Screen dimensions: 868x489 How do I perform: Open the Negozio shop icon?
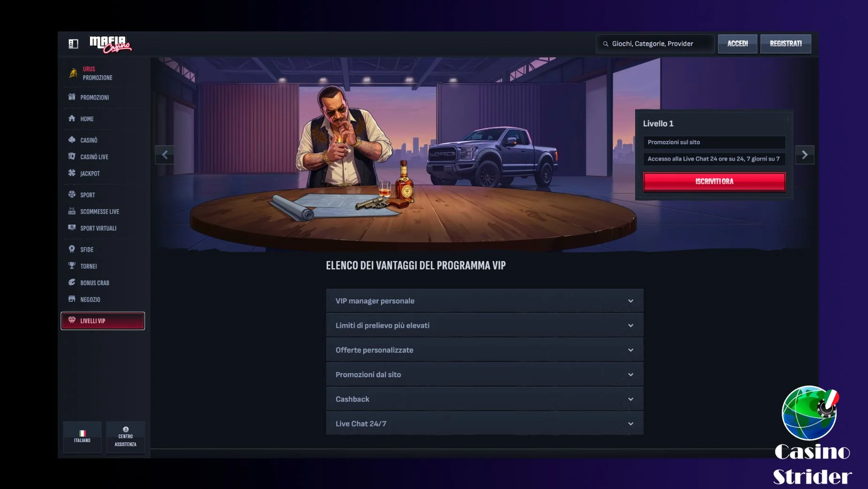coord(72,299)
